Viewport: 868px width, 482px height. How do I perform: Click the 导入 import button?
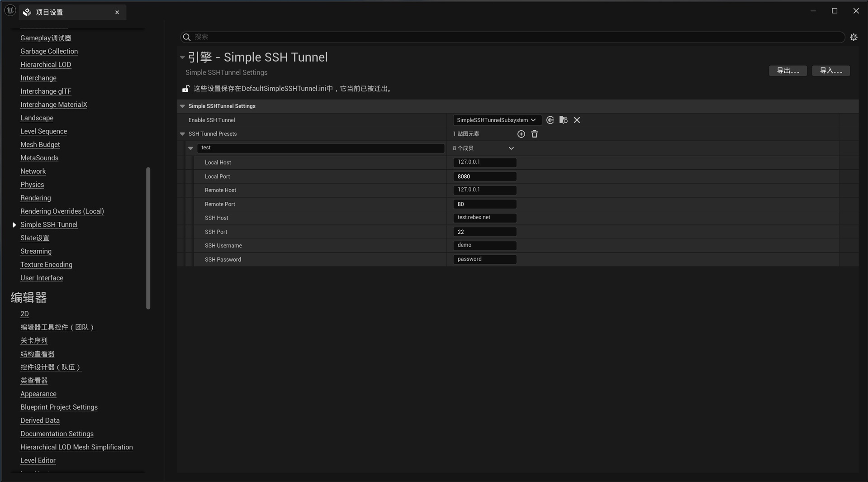(x=830, y=71)
